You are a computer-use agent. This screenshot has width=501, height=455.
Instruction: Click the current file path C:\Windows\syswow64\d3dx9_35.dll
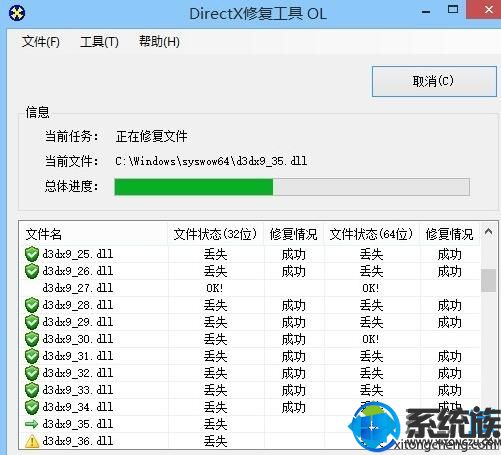coord(211,161)
